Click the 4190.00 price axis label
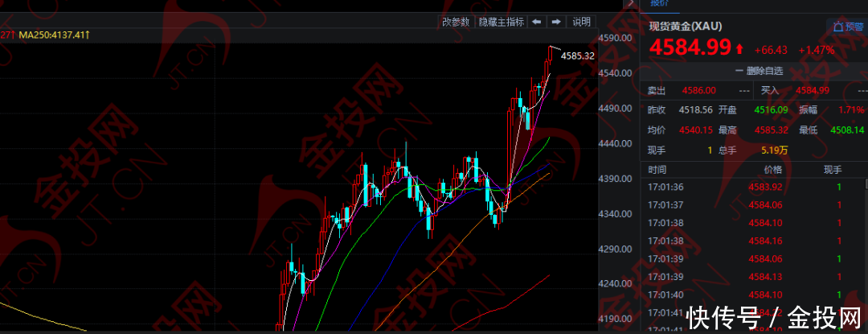The height and width of the screenshot is (334, 868). click(x=616, y=320)
